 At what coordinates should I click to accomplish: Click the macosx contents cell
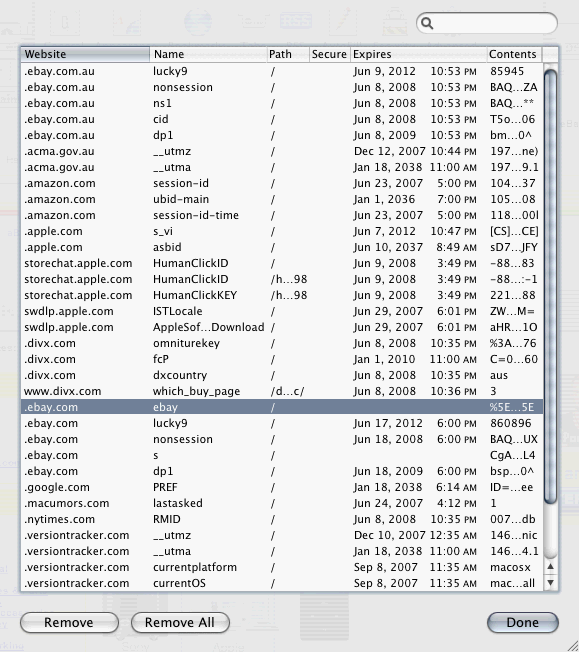click(x=510, y=568)
